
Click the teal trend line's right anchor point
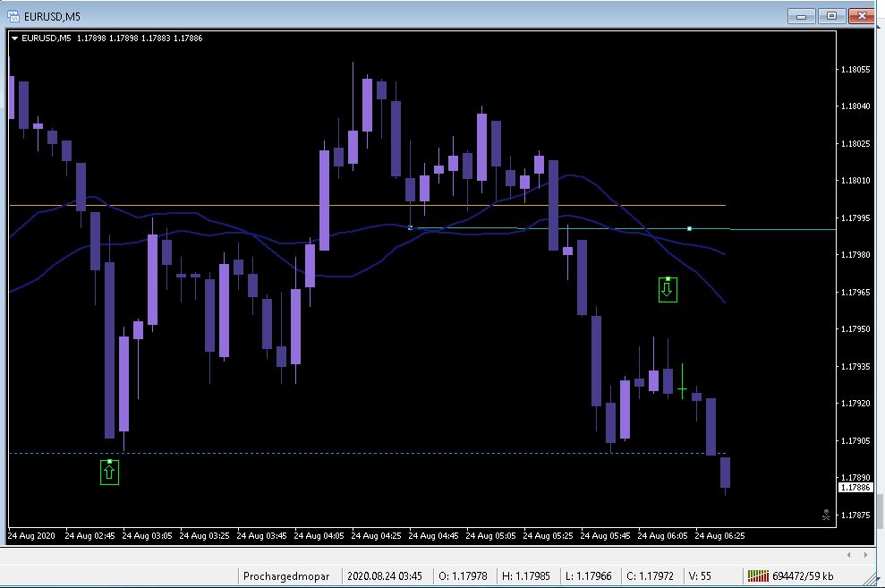pos(689,228)
